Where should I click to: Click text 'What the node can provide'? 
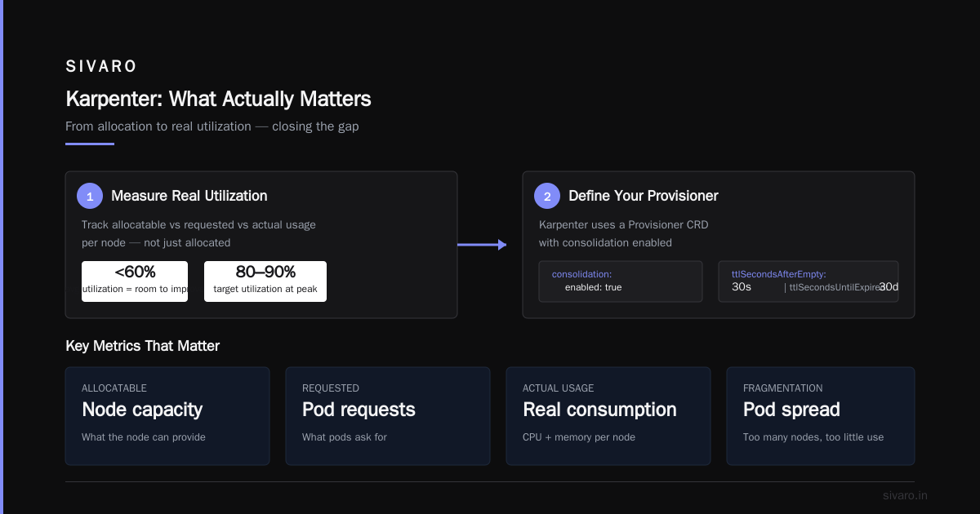tap(144, 437)
